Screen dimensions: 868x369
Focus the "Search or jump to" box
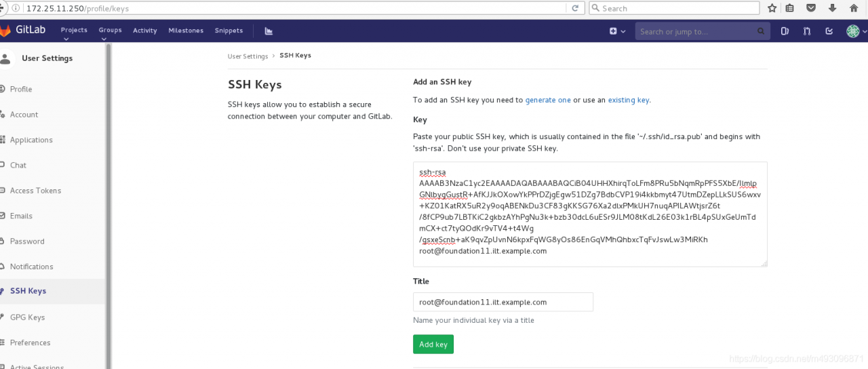point(697,31)
